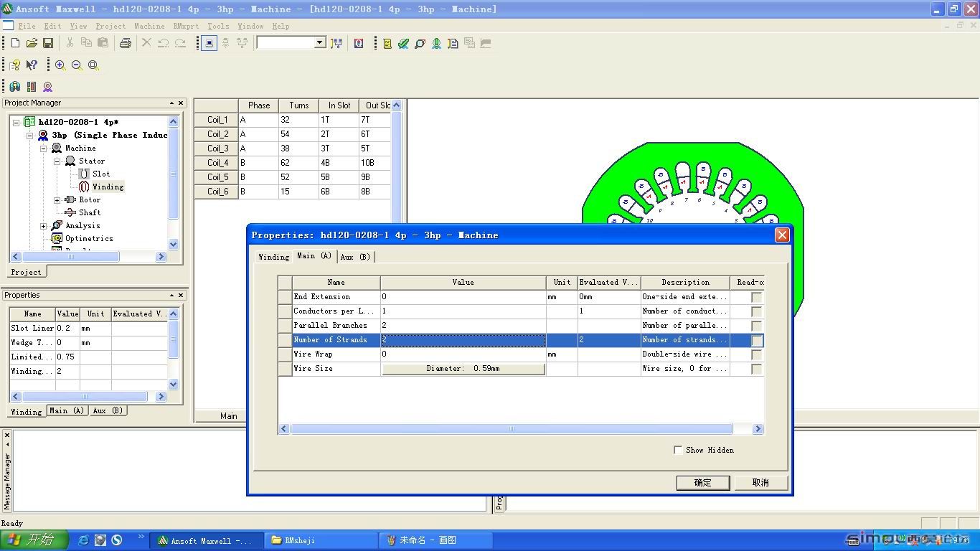The height and width of the screenshot is (551, 980).
Task: Click the help topics question icon
Action: tap(15, 65)
